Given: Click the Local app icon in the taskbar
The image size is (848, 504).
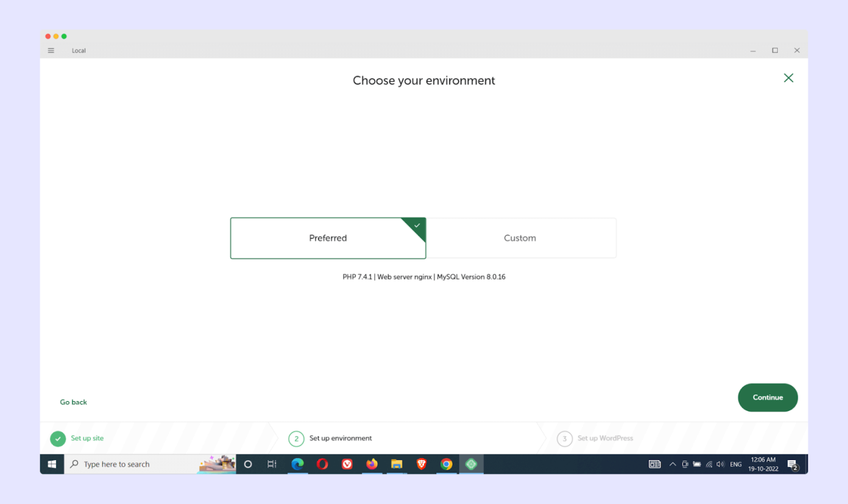Looking at the screenshot, I should pyautogui.click(x=471, y=464).
